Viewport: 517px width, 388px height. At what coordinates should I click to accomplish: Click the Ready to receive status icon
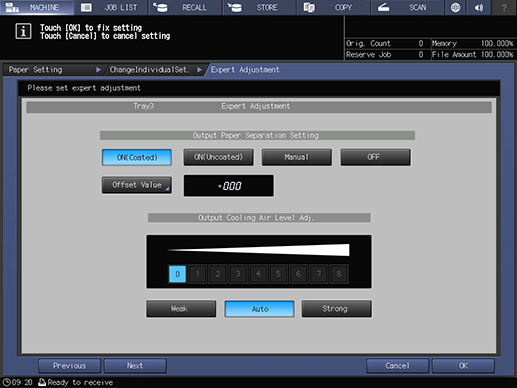(x=42, y=382)
